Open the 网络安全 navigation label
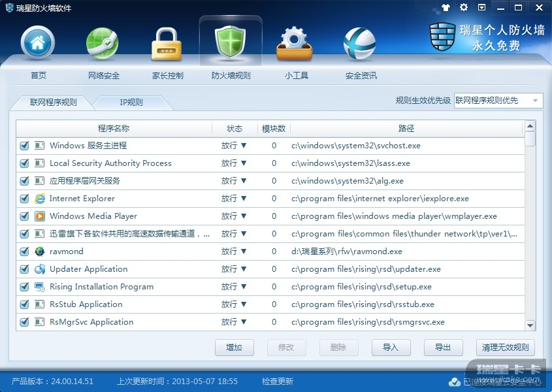This screenshot has height=392, width=552. click(x=103, y=75)
